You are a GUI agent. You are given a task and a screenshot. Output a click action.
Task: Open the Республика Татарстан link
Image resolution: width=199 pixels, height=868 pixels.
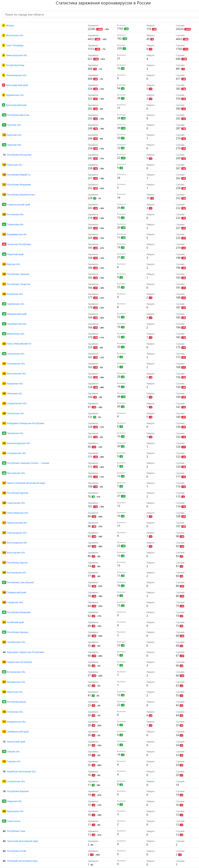tap(19, 284)
